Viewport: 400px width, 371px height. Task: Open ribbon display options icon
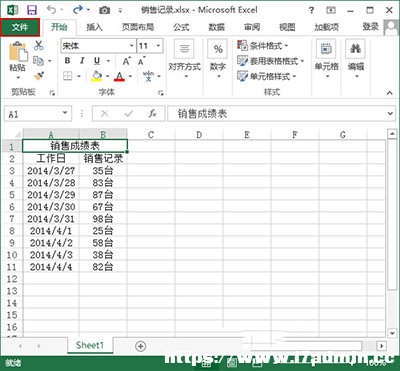tap(331, 10)
